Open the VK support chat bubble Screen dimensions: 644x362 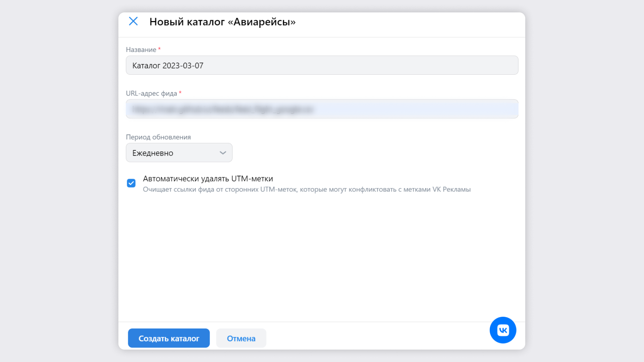(503, 330)
